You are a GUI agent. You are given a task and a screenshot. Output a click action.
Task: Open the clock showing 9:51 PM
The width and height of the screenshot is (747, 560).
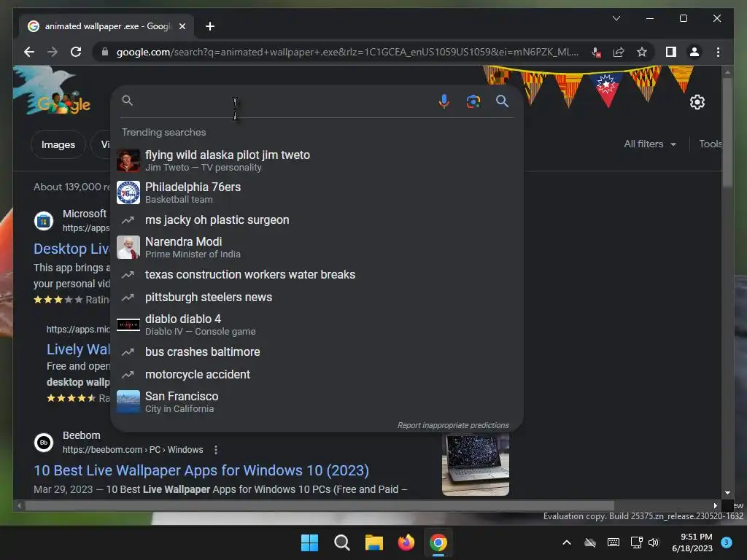pyautogui.click(x=692, y=542)
